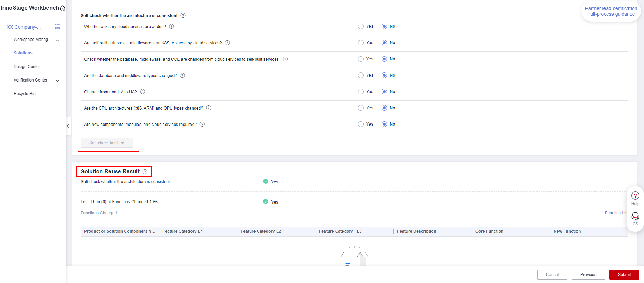Select Yes for database and middleware types changed
The image size is (644, 283).
pos(361,75)
